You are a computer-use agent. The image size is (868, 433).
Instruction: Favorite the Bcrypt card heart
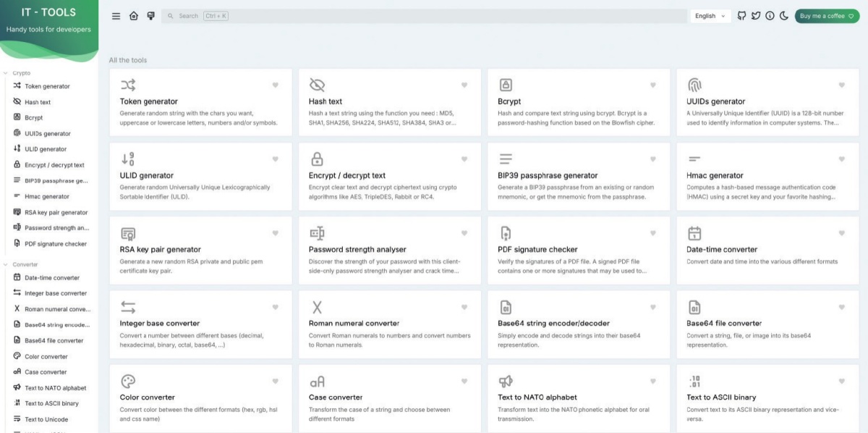[653, 85]
